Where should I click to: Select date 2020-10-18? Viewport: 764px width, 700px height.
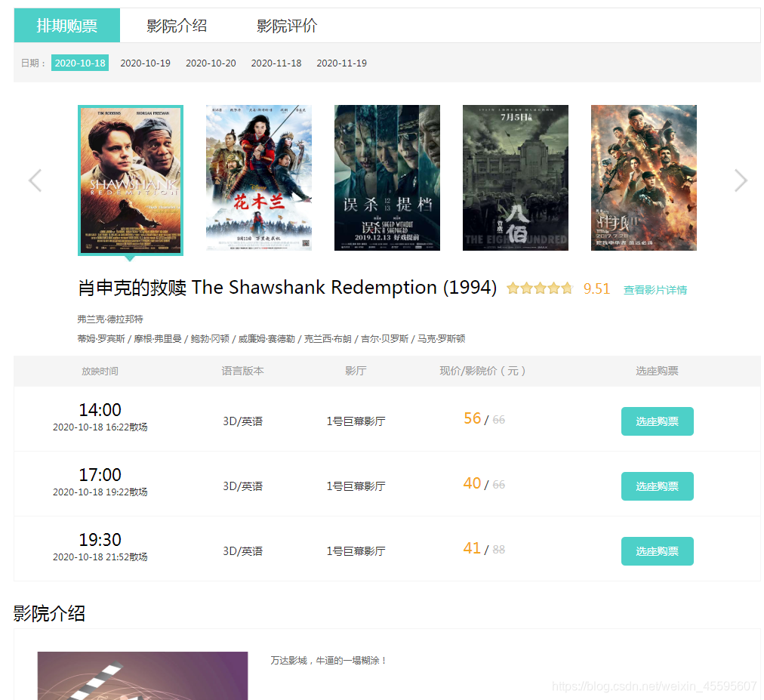coord(80,63)
